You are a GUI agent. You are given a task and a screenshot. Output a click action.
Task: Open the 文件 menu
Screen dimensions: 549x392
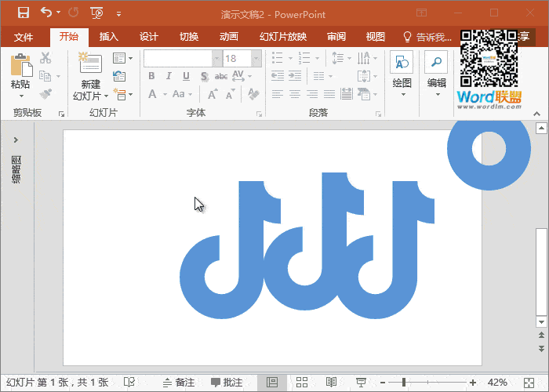pos(24,37)
